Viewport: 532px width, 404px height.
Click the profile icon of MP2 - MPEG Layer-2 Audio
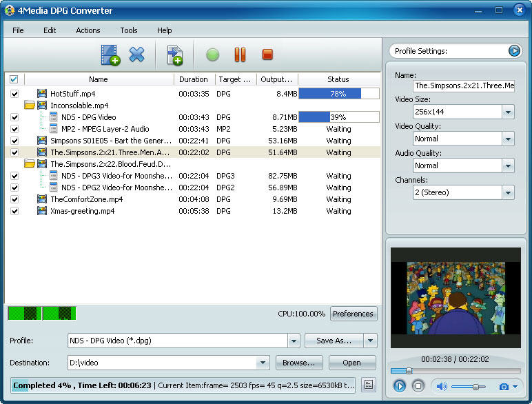[53, 129]
